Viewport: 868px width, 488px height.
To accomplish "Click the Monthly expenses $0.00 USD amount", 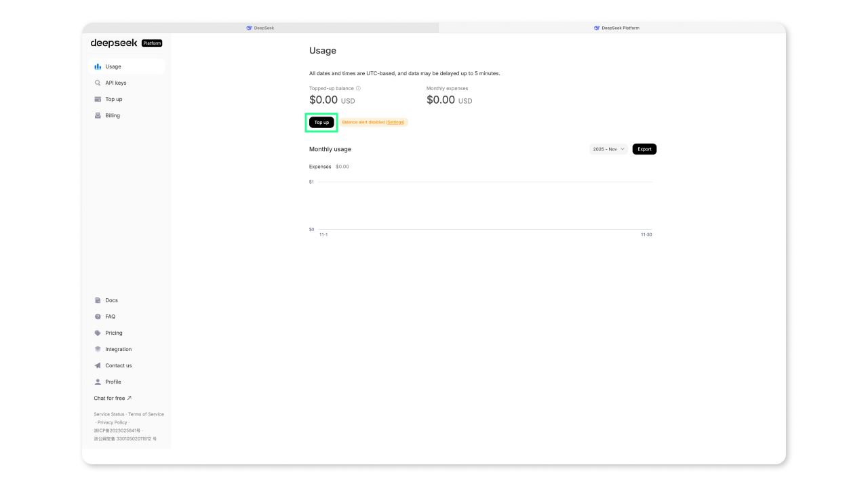I will click(449, 100).
